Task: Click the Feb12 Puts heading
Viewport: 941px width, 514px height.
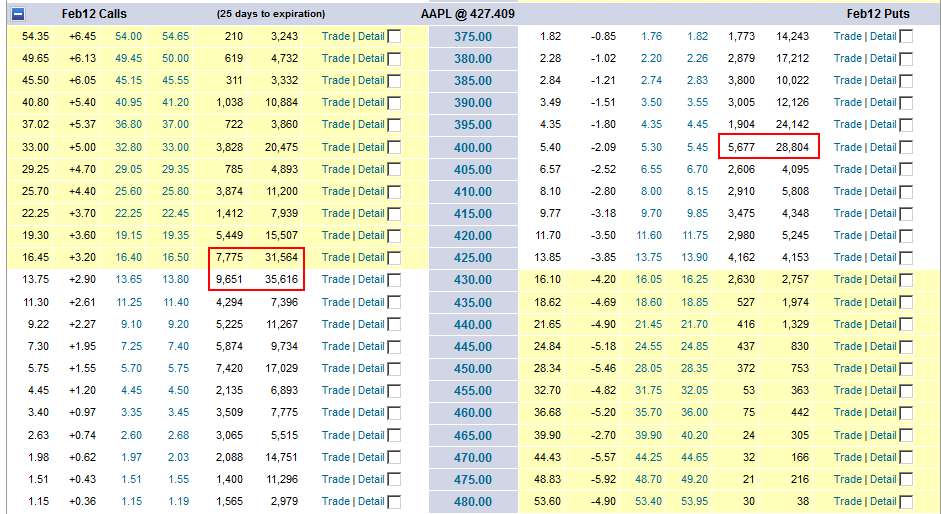Action: (x=878, y=13)
